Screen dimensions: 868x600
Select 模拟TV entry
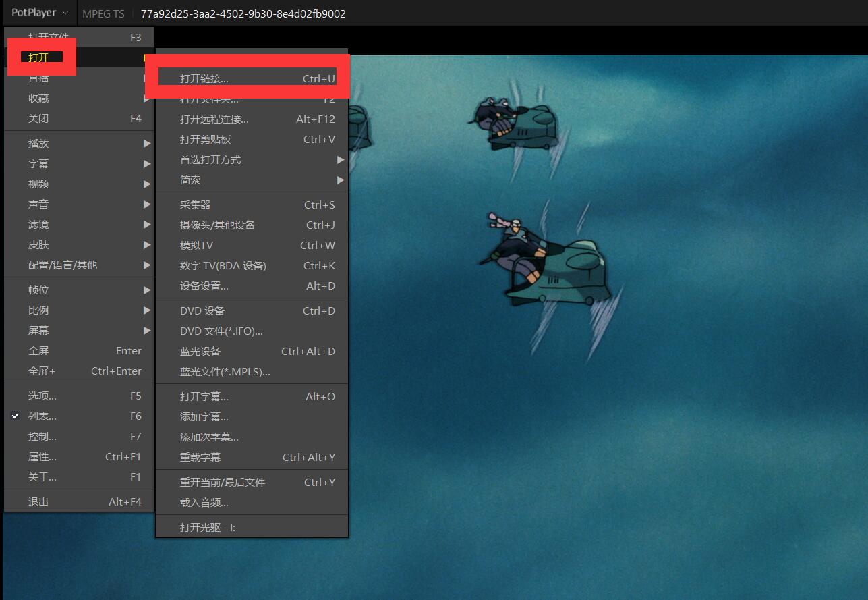point(252,246)
